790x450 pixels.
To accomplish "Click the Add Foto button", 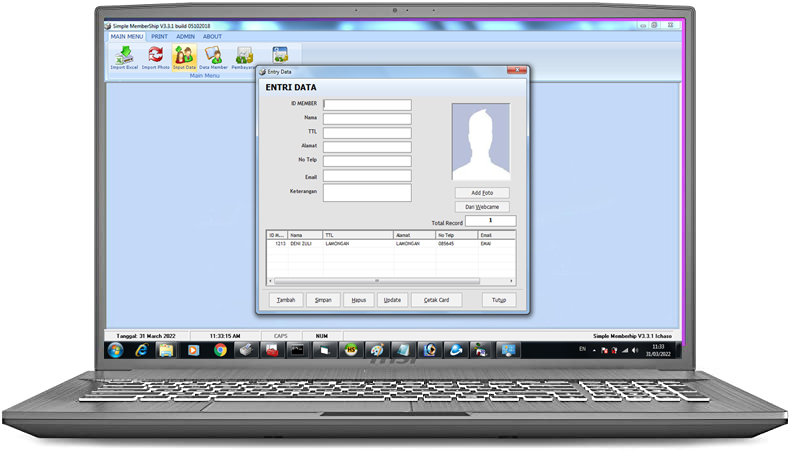I will tap(482, 192).
